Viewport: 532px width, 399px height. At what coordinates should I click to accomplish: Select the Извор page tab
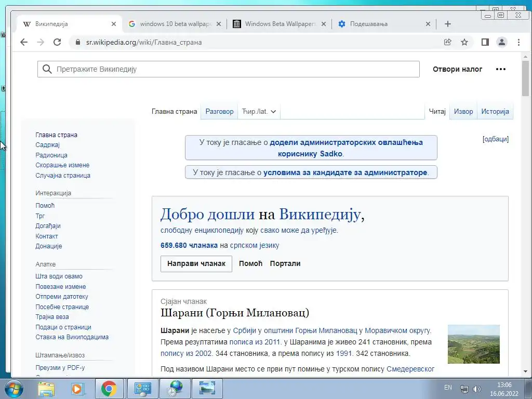(463, 111)
